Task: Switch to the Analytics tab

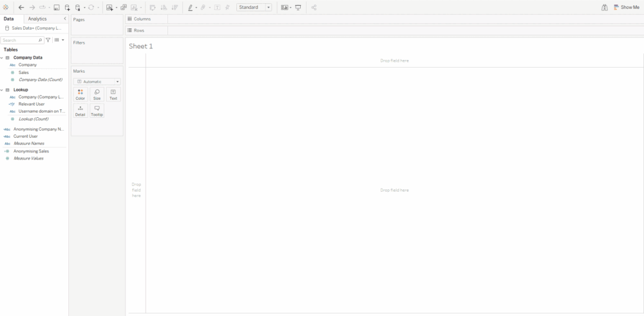Action: coord(37,19)
